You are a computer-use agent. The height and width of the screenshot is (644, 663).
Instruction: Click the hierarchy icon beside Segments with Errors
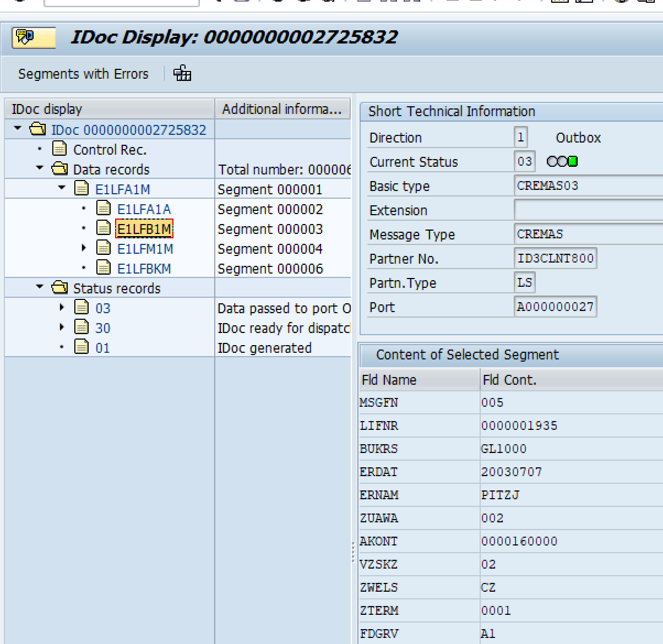point(182,73)
